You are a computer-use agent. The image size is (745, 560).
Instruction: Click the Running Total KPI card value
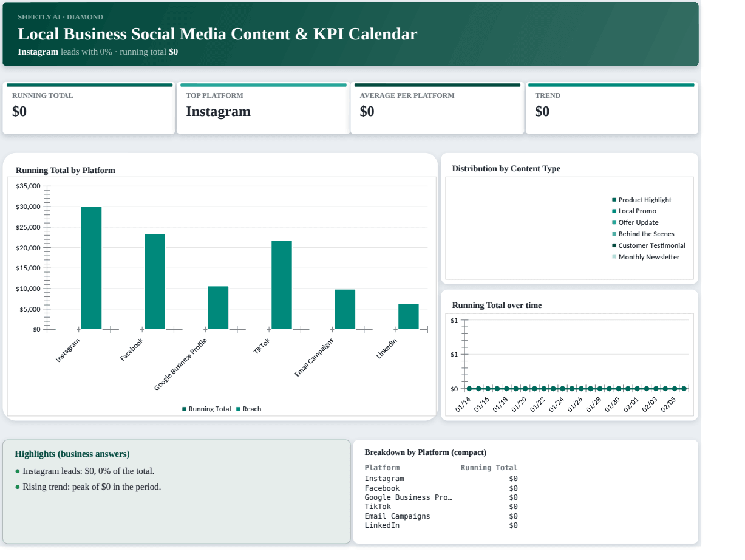19,111
